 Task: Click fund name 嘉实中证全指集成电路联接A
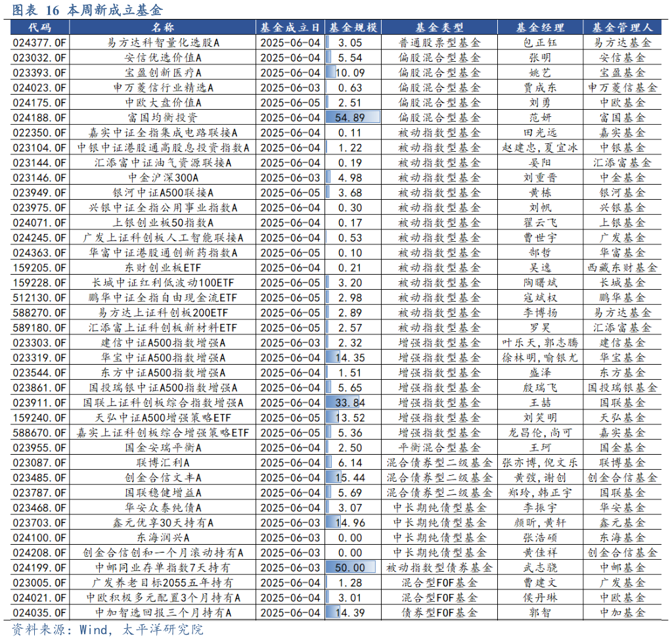pyautogui.click(x=163, y=133)
